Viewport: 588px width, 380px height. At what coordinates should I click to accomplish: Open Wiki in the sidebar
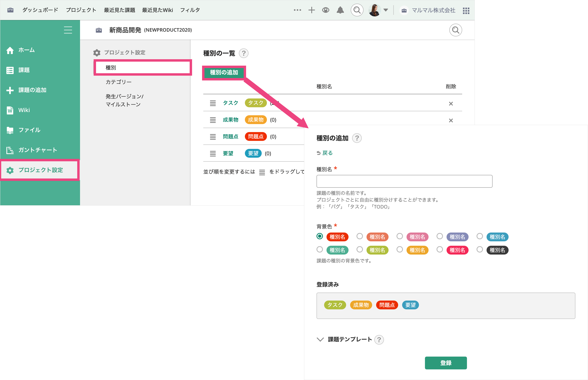pyautogui.click(x=24, y=110)
